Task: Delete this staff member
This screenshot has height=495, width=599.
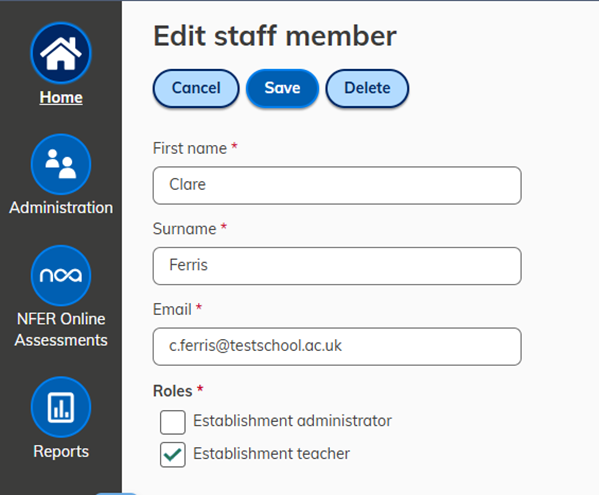Action: (x=367, y=88)
